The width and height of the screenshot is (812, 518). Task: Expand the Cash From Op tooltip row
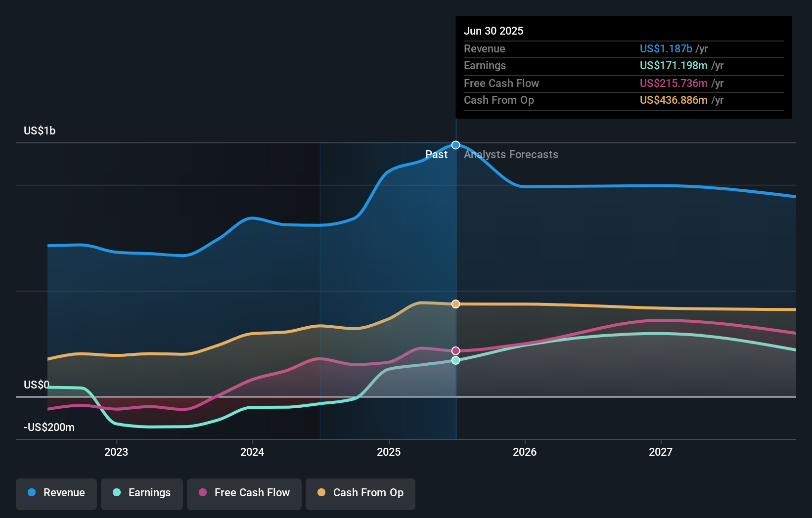[673, 100]
